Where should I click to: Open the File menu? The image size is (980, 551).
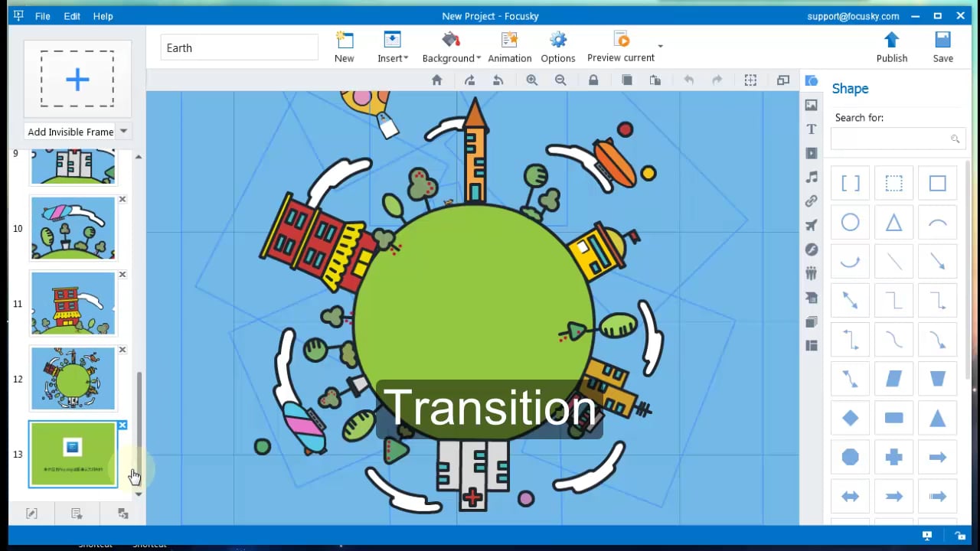[x=43, y=16]
